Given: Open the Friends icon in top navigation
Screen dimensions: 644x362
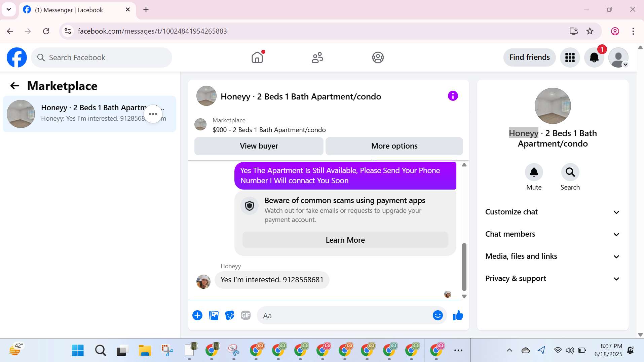Looking at the screenshot, I should coord(317,57).
